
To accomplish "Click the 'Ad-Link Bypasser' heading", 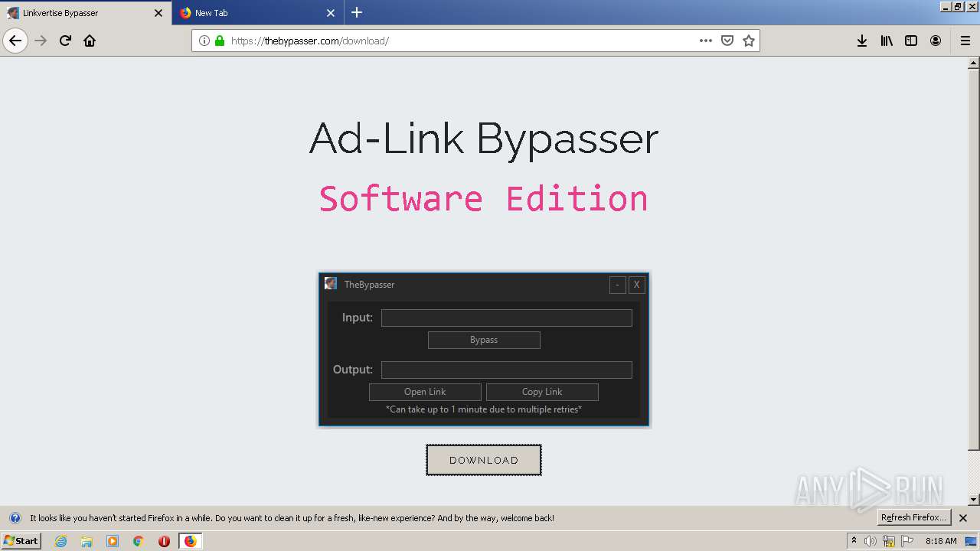I will click(484, 139).
